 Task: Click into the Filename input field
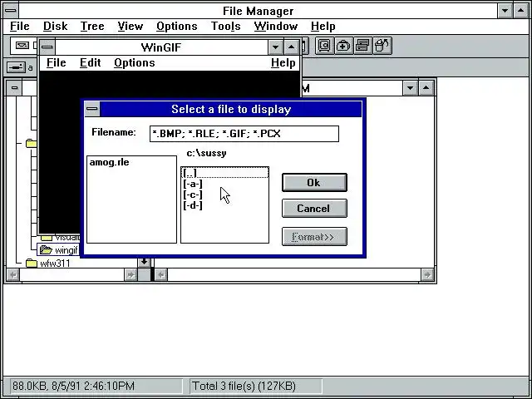244,134
